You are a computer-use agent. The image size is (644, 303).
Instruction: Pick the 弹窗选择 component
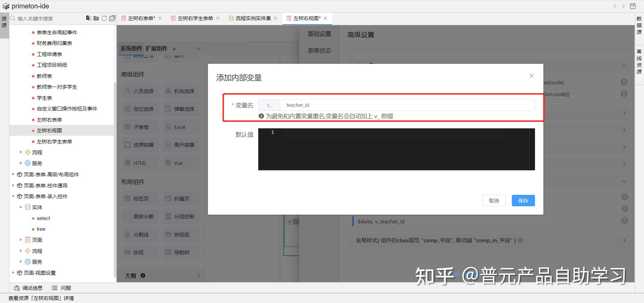[181, 109]
